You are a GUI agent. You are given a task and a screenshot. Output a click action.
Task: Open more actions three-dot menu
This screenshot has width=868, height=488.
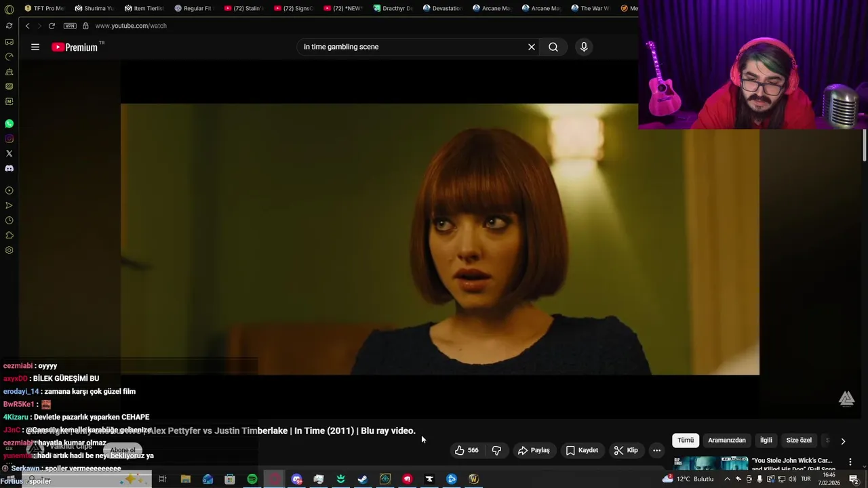pyautogui.click(x=656, y=450)
